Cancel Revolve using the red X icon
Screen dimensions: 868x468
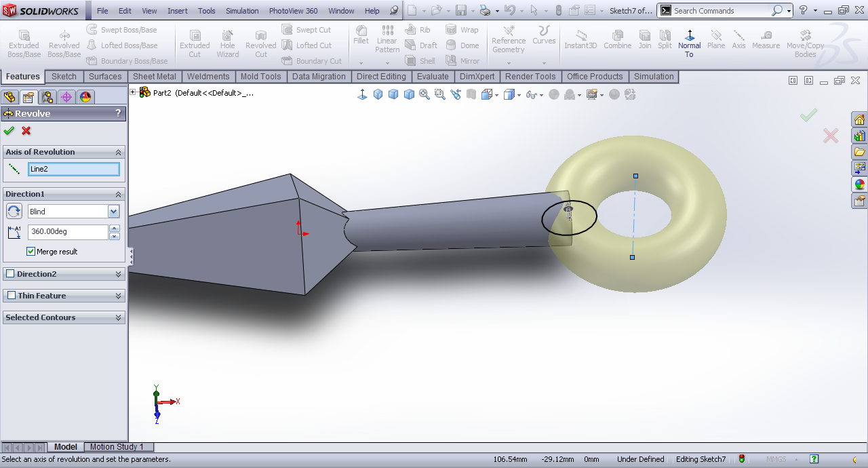click(26, 131)
